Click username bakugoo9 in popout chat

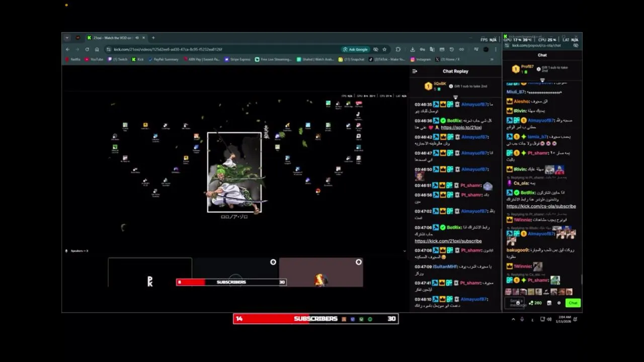(517, 250)
